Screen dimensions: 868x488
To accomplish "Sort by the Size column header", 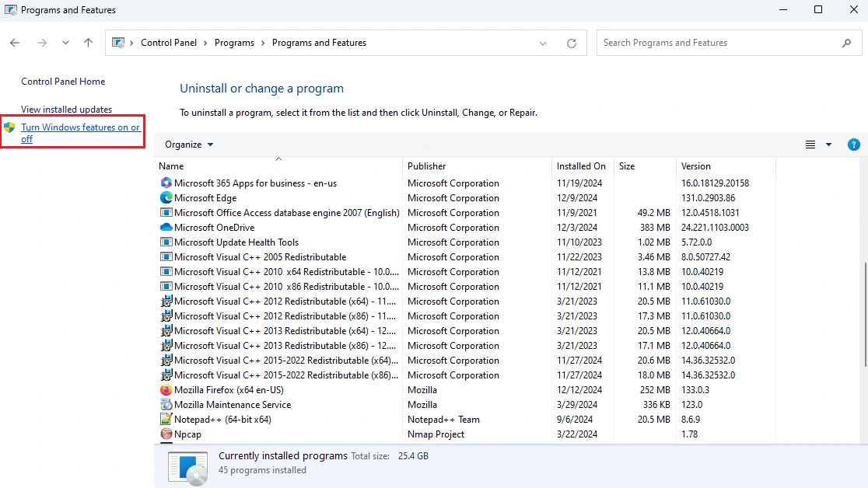I will pyautogui.click(x=645, y=166).
